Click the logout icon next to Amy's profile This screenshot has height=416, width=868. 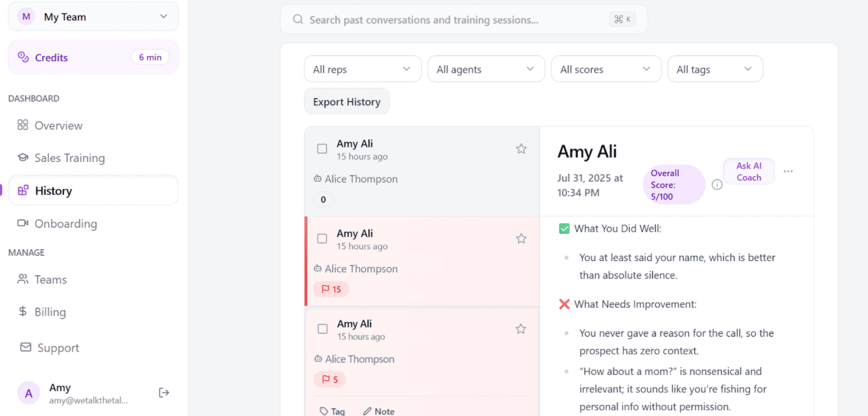[164, 393]
